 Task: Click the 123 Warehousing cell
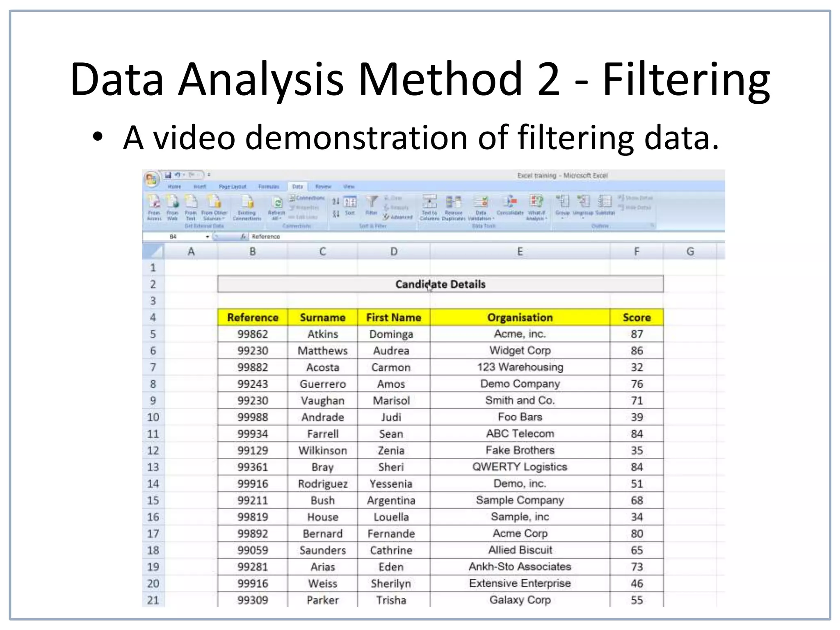pos(520,367)
